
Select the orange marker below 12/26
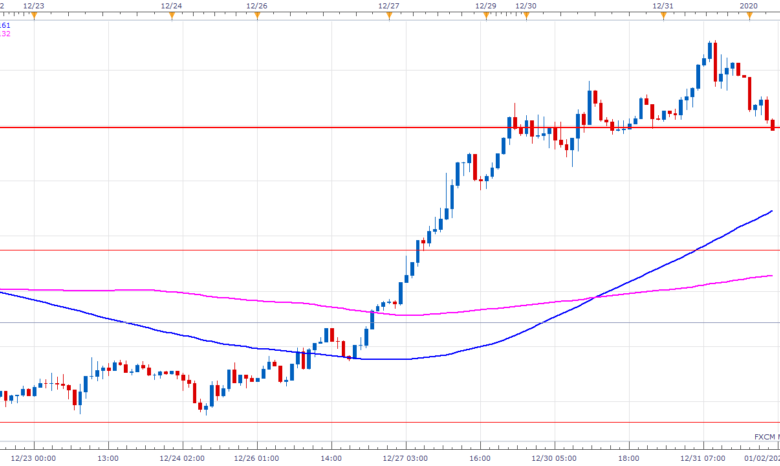pyautogui.click(x=257, y=16)
